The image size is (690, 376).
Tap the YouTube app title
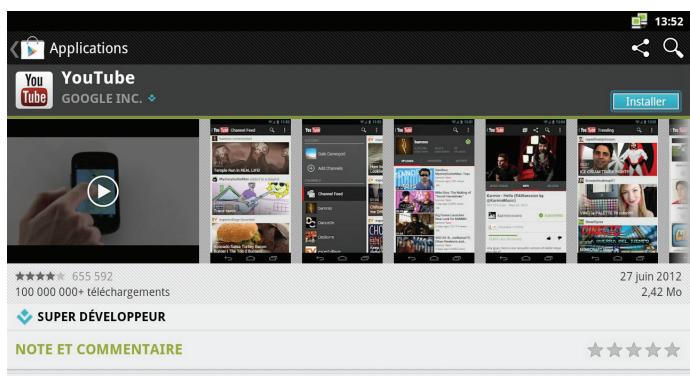point(98,77)
